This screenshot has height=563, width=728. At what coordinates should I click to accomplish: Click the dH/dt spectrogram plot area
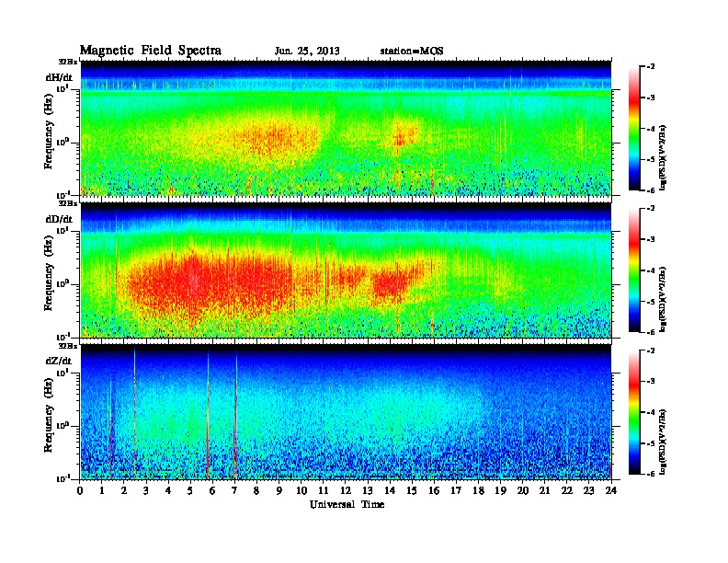click(346, 128)
